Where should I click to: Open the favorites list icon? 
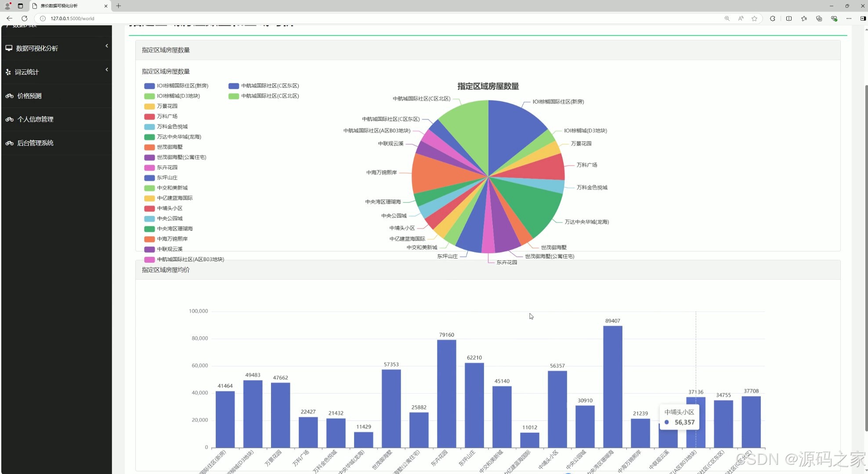[803, 18]
